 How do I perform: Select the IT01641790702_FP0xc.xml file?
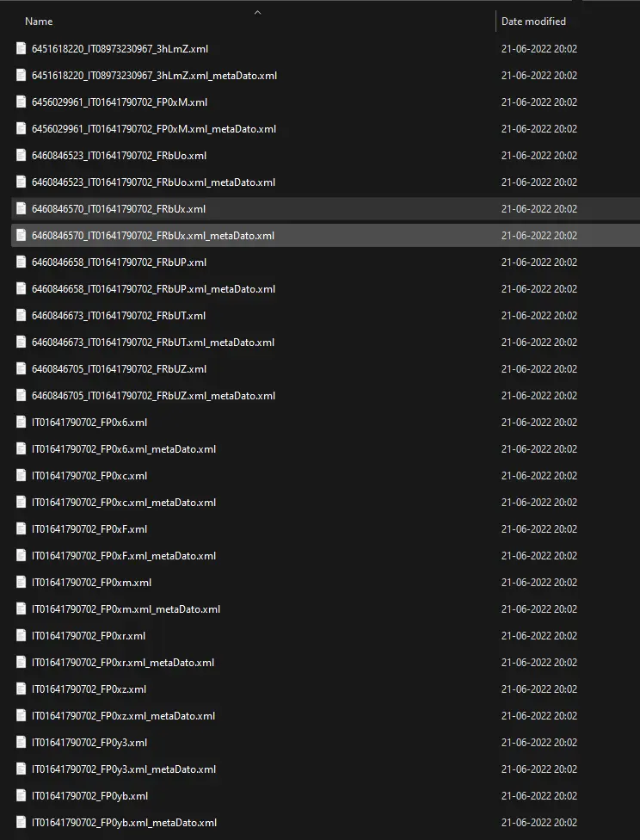coord(89,476)
